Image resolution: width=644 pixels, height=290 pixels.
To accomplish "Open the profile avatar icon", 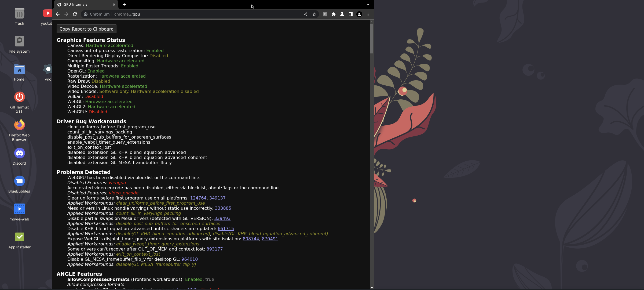I will [x=359, y=14].
